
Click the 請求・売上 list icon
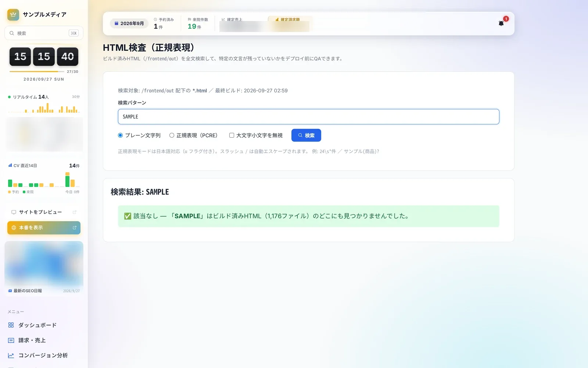11,340
